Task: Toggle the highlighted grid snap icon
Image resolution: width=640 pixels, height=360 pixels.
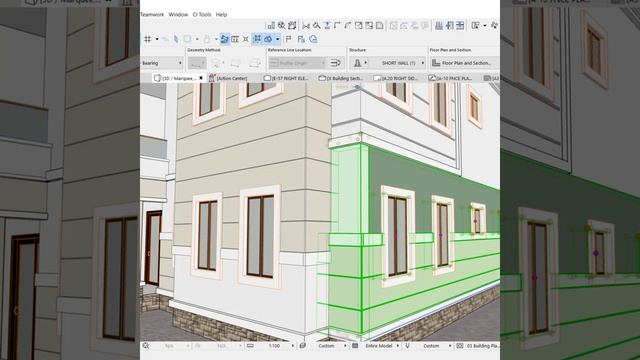Action: click(257, 39)
